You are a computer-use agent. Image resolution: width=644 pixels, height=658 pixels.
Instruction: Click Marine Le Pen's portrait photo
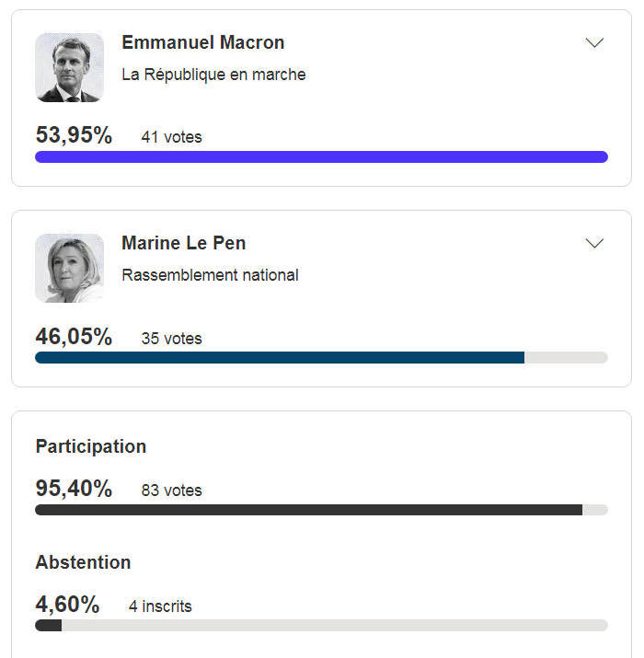tap(69, 268)
